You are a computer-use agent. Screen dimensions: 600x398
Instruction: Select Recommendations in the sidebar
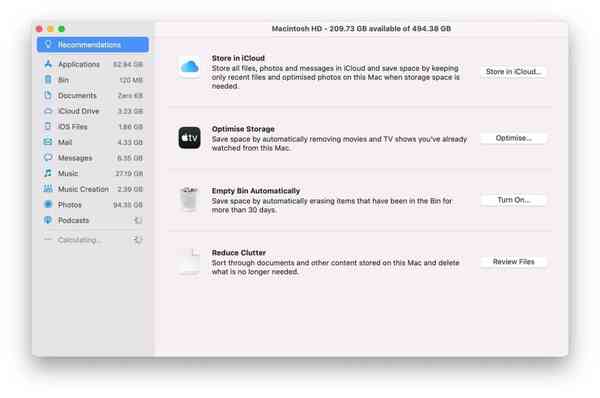(x=93, y=44)
